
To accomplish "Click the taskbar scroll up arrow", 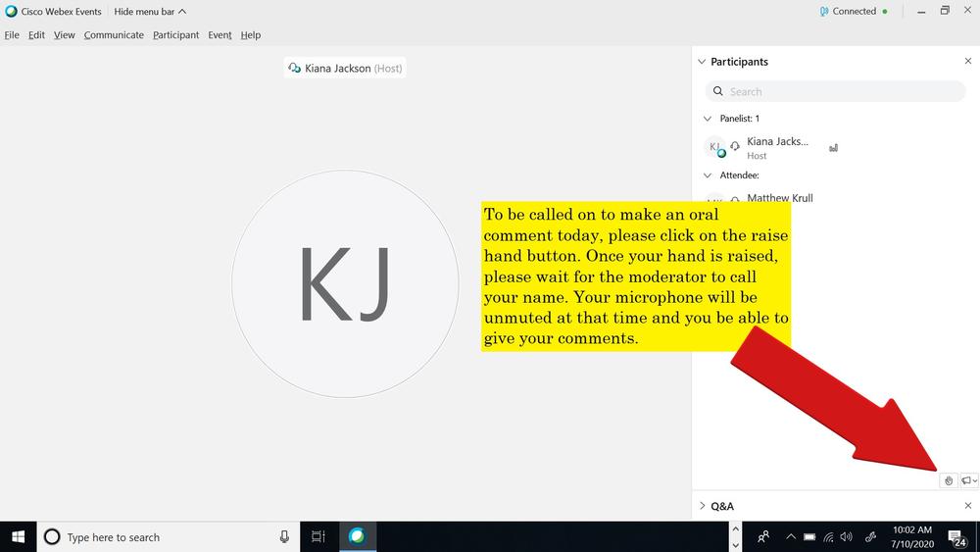I will (x=736, y=528).
